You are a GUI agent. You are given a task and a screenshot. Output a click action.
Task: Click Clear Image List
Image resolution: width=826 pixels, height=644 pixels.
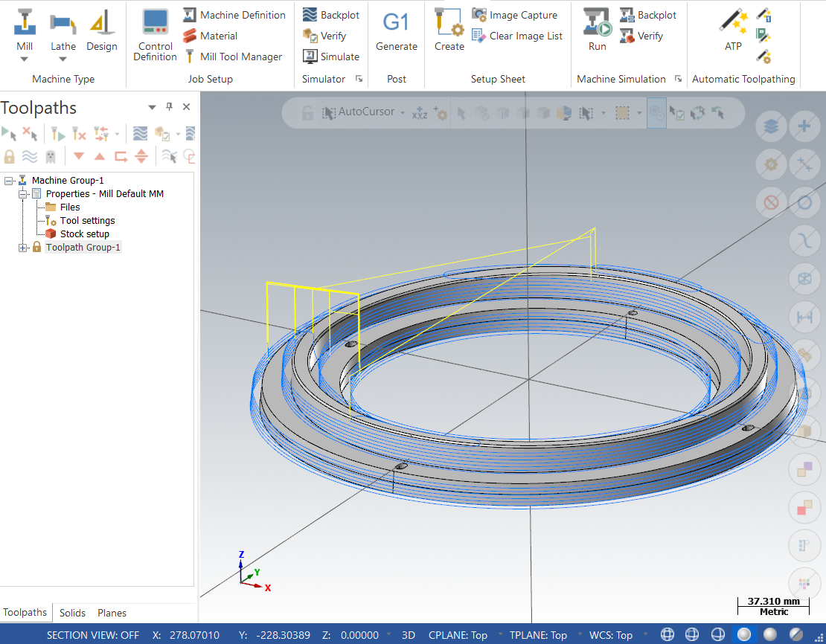pos(517,36)
